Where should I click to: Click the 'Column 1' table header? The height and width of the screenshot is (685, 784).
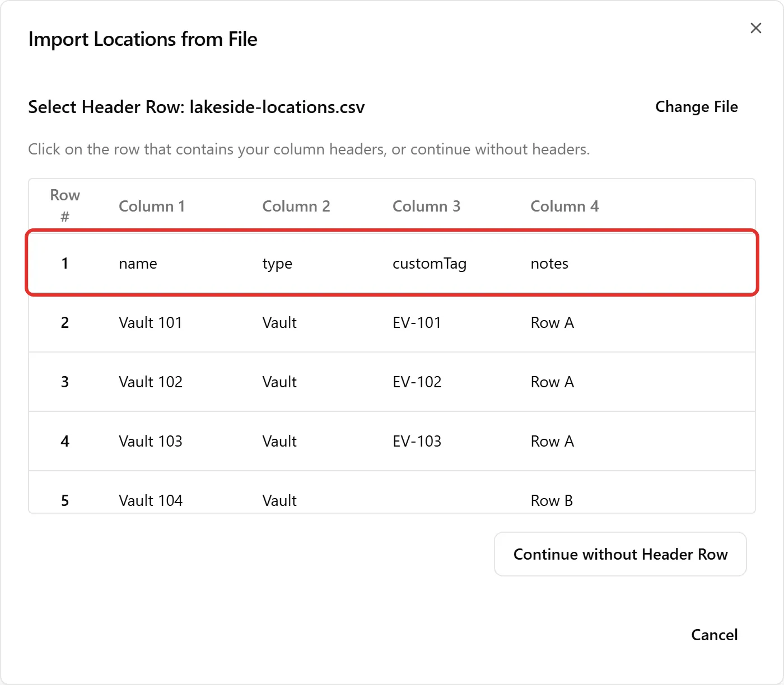tap(152, 207)
